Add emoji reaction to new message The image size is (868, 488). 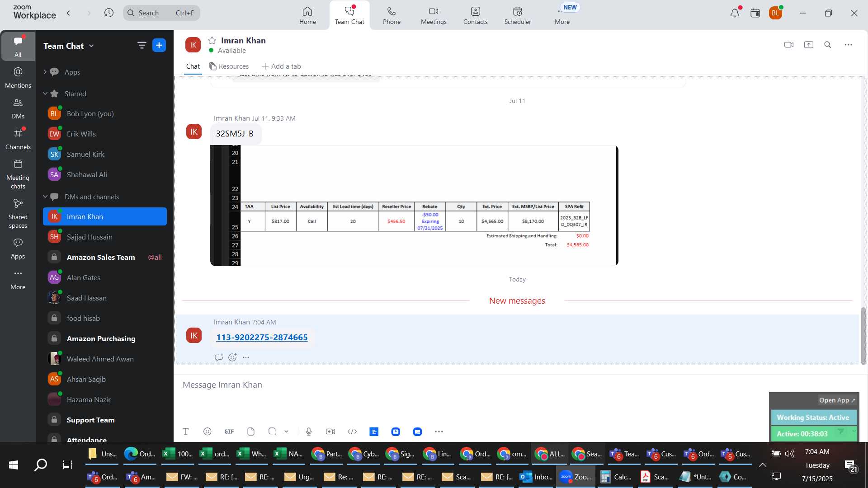point(232,357)
